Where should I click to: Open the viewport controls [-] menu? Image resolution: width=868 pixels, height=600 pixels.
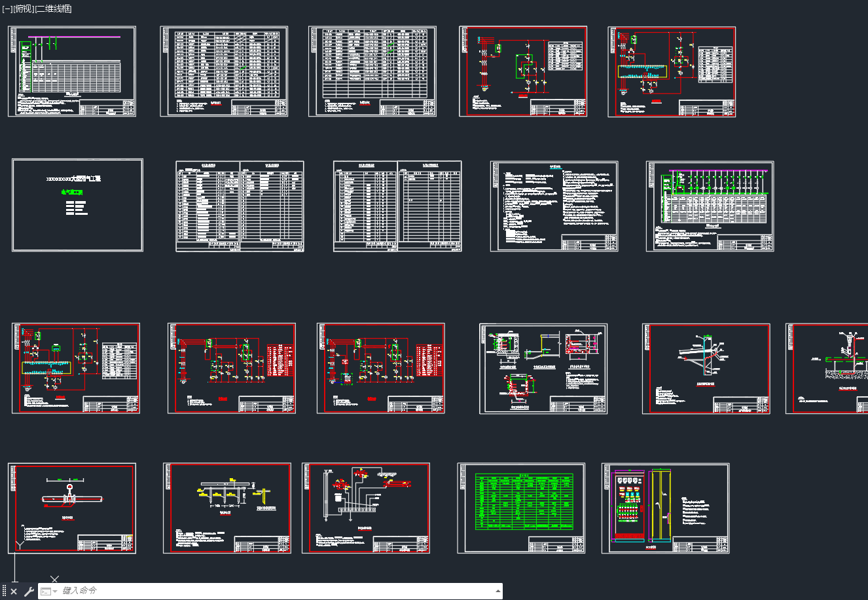[x=7, y=9]
